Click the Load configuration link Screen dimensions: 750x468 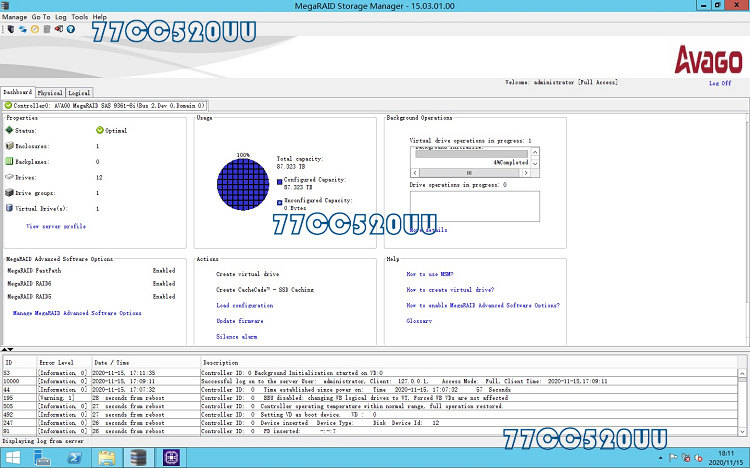point(244,305)
